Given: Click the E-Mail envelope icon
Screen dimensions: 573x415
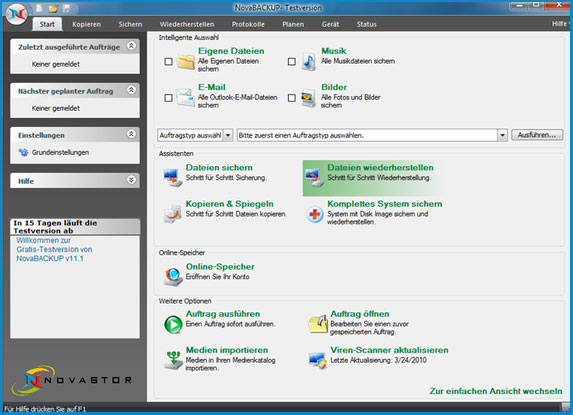Looking at the screenshot, I should pyautogui.click(x=186, y=98).
